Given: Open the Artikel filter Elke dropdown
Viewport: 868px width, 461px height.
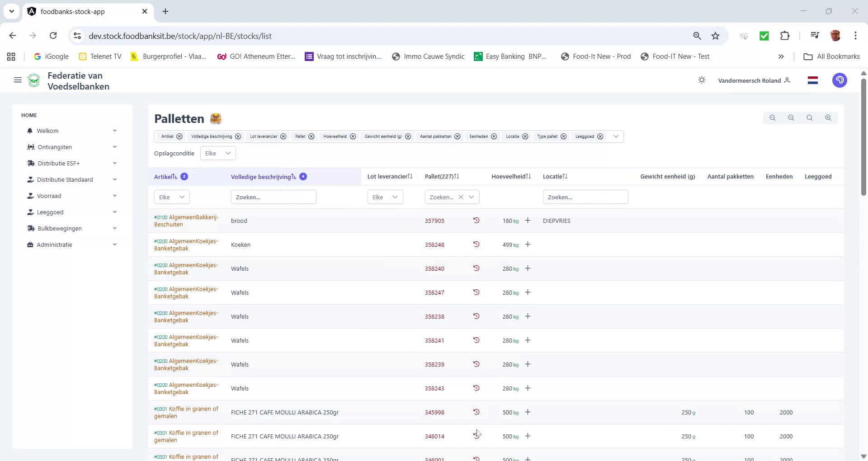Looking at the screenshot, I should click(x=171, y=197).
